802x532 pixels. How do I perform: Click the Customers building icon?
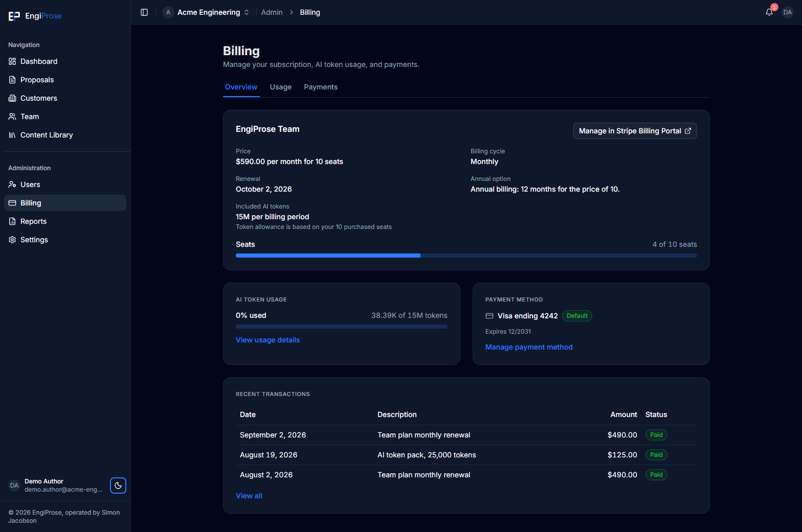pyautogui.click(x=12, y=98)
